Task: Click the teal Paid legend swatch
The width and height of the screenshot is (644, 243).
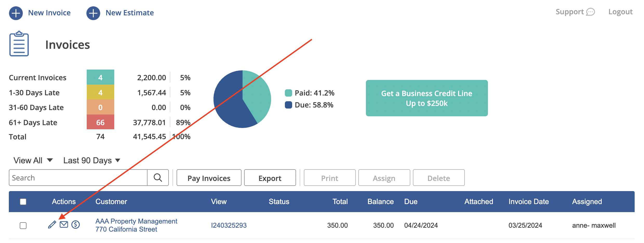Action: (x=289, y=93)
